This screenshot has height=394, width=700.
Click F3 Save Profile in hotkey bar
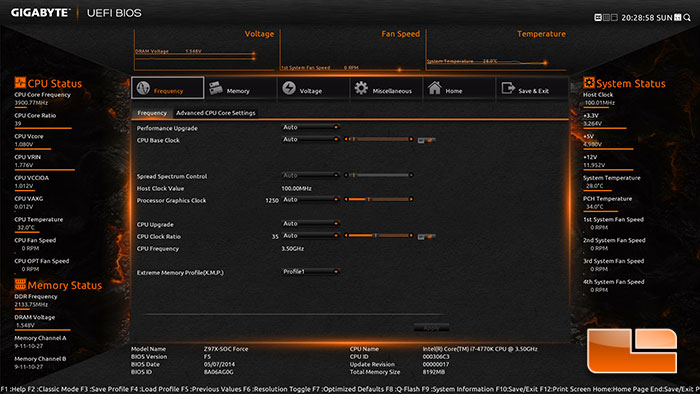(x=104, y=389)
